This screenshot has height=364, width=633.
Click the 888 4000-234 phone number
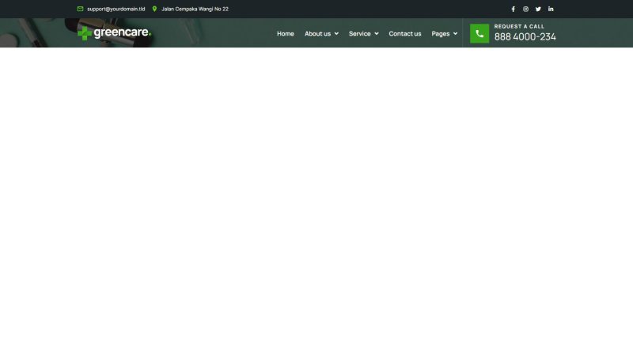pyautogui.click(x=525, y=37)
